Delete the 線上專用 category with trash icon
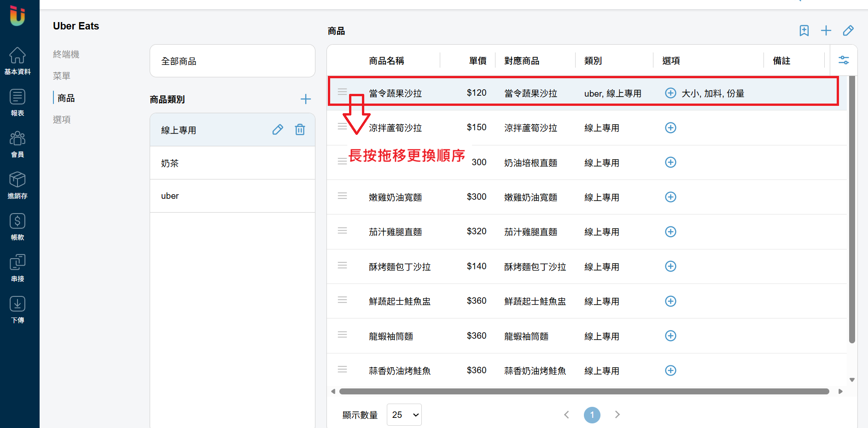 (x=300, y=130)
